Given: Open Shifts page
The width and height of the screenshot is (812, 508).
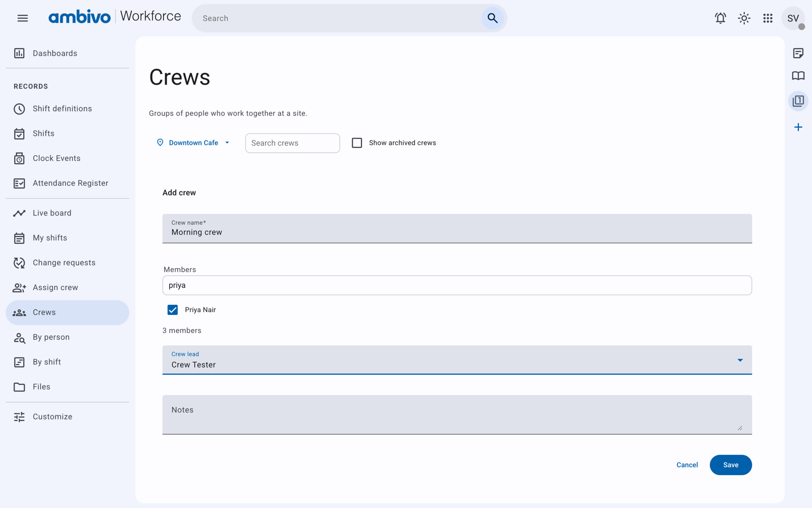Looking at the screenshot, I should coord(68,133).
